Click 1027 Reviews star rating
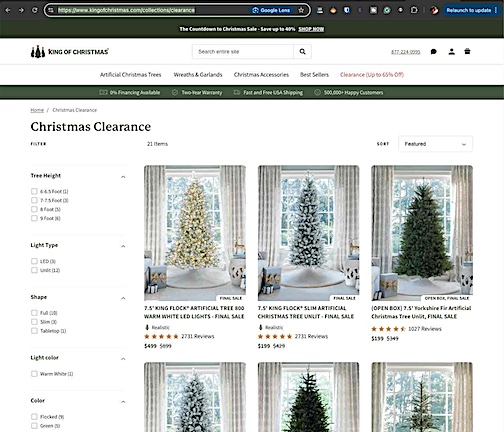This screenshot has width=504, height=432. click(x=406, y=329)
